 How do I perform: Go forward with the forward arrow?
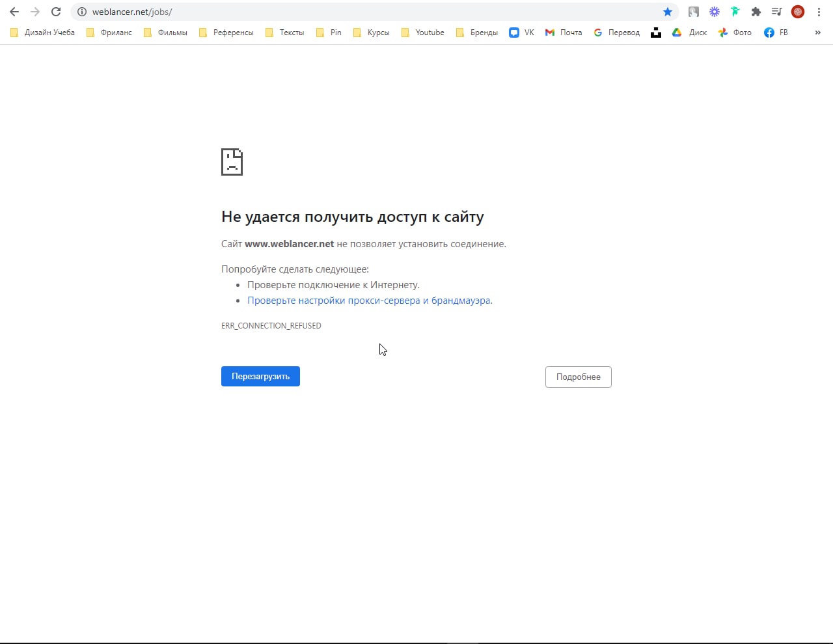coord(35,12)
